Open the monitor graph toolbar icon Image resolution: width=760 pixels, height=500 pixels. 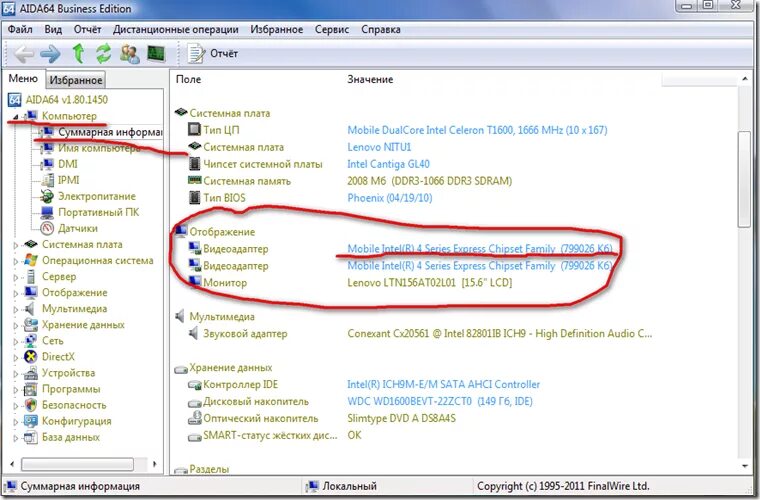click(x=156, y=53)
